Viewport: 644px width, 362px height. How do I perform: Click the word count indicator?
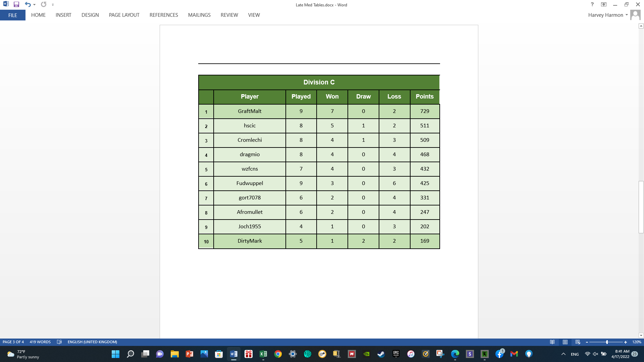click(40, 342)
